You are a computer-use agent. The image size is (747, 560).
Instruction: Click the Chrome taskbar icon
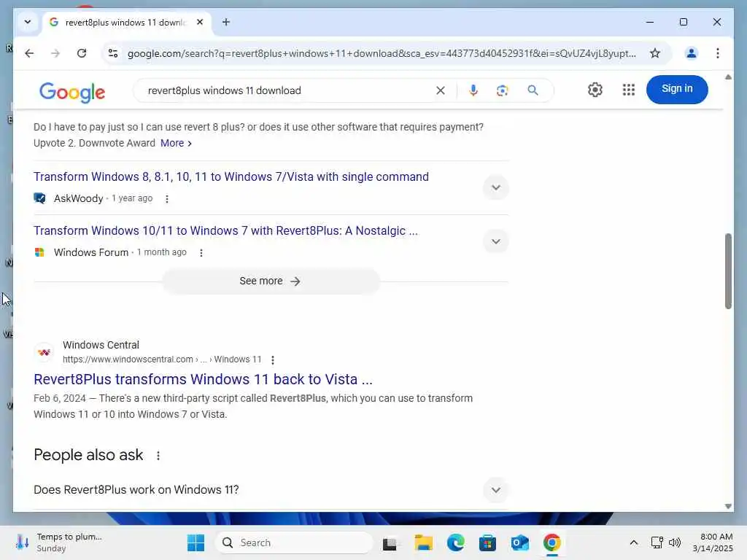[x=551, y=542]
